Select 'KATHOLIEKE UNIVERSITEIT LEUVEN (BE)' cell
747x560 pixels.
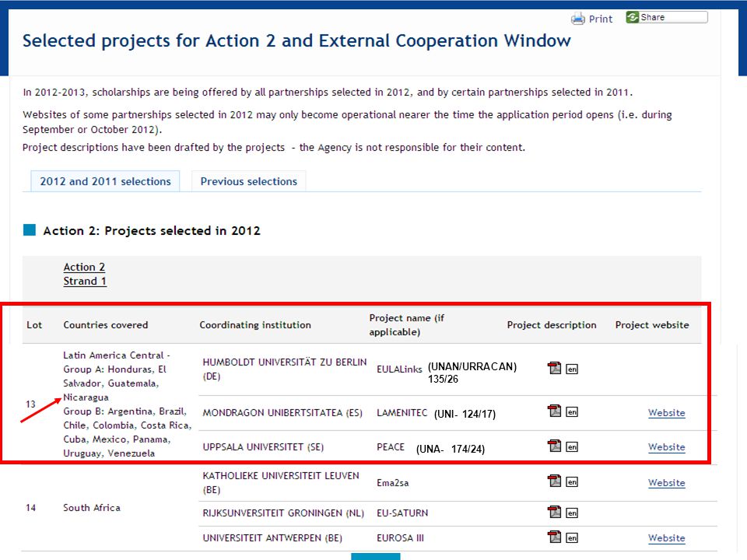tap(281, 482)
